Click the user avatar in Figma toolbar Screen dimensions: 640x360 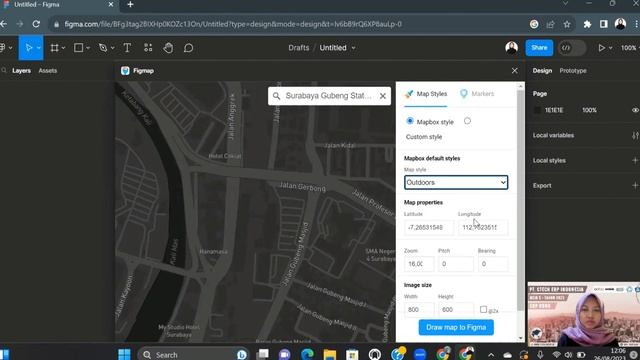511,48
